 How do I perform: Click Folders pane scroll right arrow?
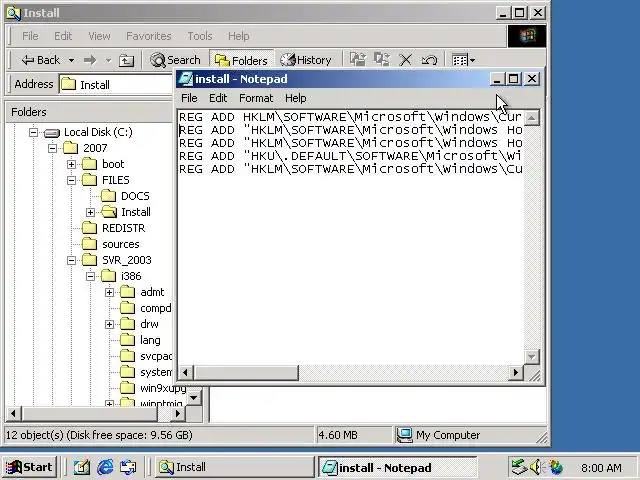tap(178, 413)
